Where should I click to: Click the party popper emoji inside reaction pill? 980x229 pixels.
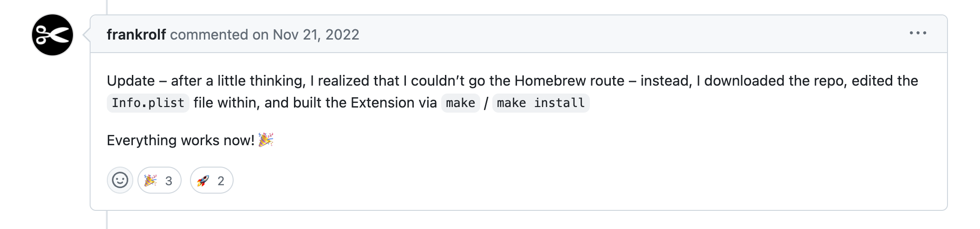point(150,180)
